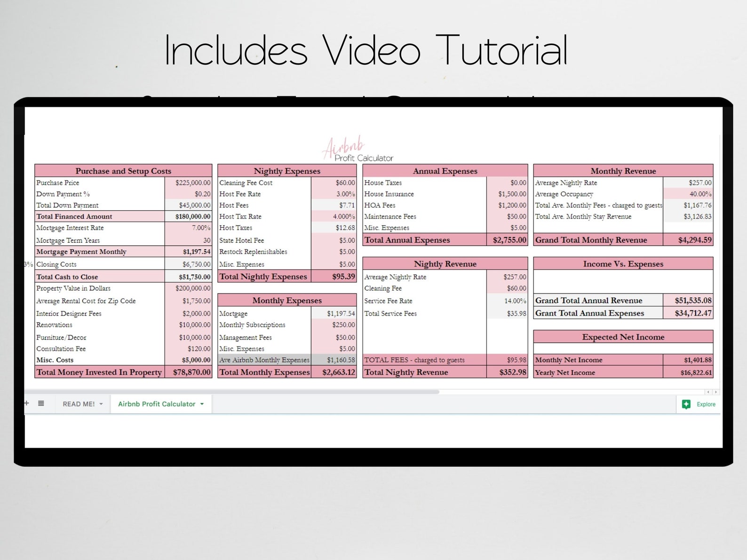Add a new sheet with the plus icon
Viewport: 747px width, 560px height.
pyautogui.click(x=27, y=403)
